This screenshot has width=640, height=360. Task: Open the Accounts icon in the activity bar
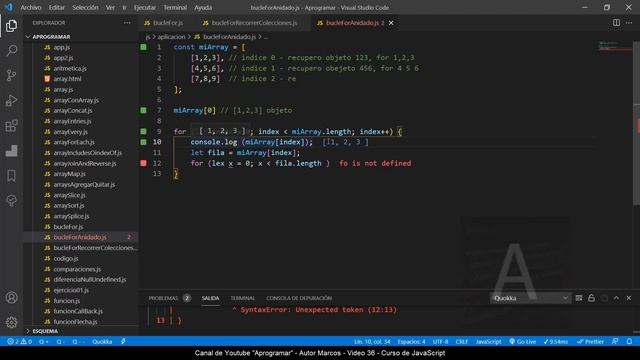click(x=11, y=298)
